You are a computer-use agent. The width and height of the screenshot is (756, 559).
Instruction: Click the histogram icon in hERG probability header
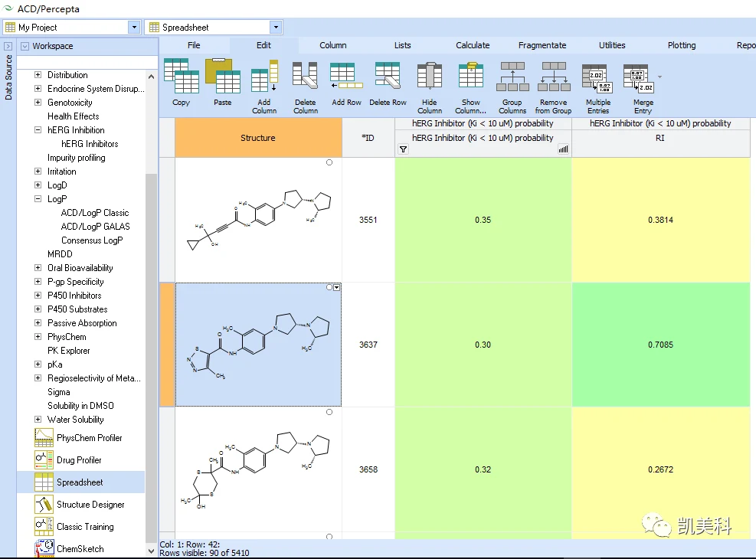563,149
